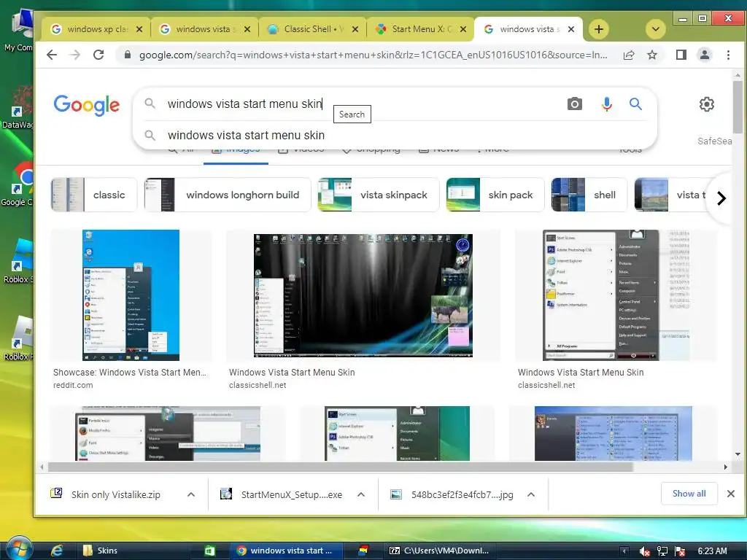
Task: Click the reddit.com source text
Action: (x=73, y=385)
